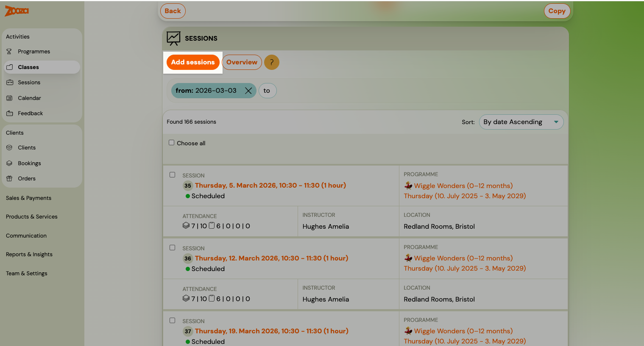Open Wiggle Wonders programme for session 35
This screenshot has width=644, height=346.
(x=463, y=186)
